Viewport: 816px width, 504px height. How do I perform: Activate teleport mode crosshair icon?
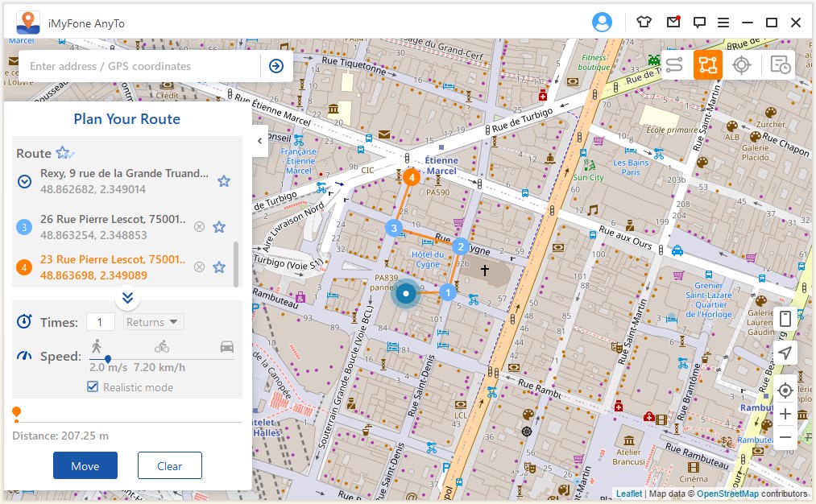coord(742,65)
